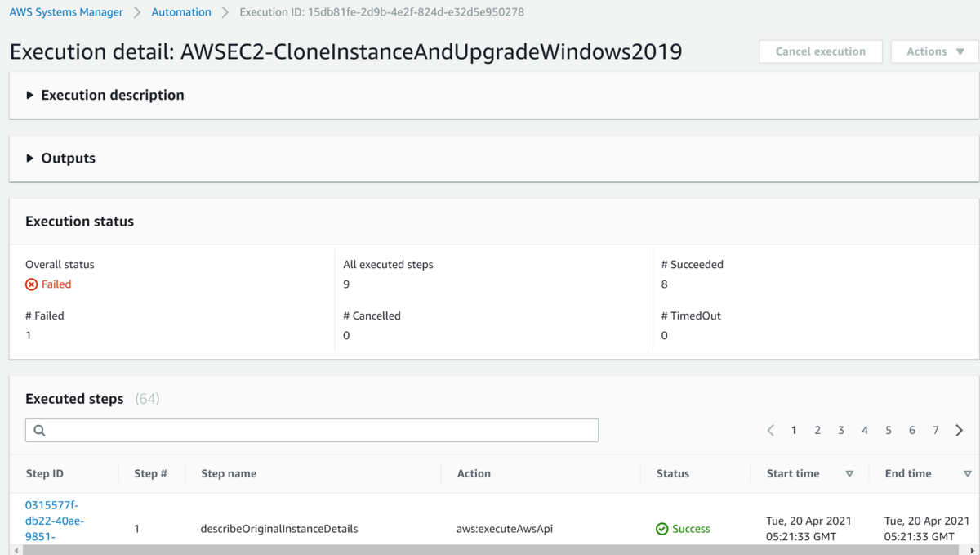Click the # TimedOut label

click(x=691, y=316)
